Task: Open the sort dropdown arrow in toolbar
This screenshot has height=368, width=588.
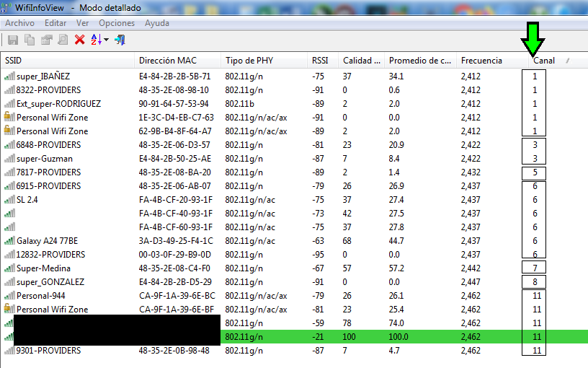Action: point(107,40)
